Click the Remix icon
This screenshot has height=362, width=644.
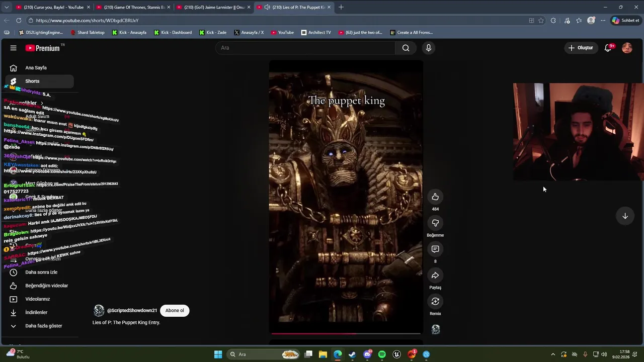click(x=435, y=301)
